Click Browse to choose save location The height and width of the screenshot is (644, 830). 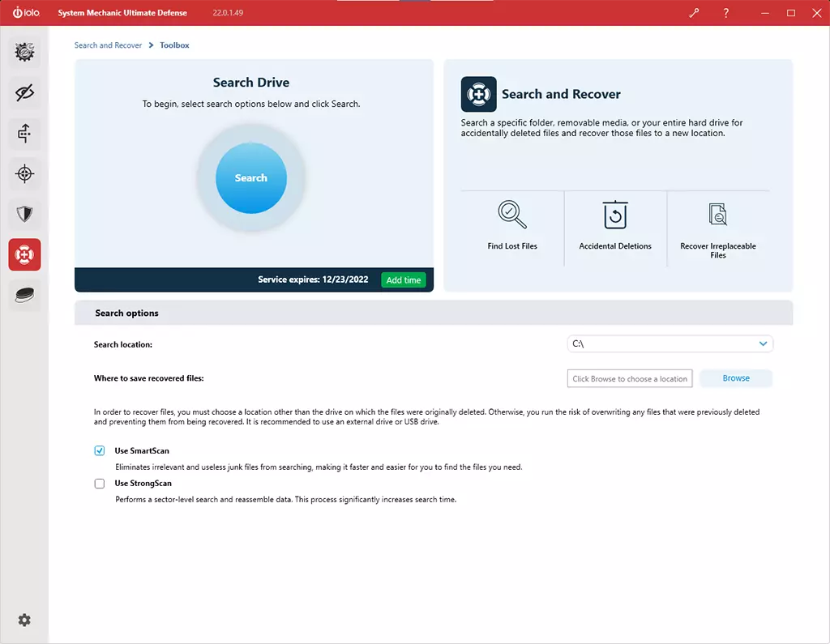736,377
